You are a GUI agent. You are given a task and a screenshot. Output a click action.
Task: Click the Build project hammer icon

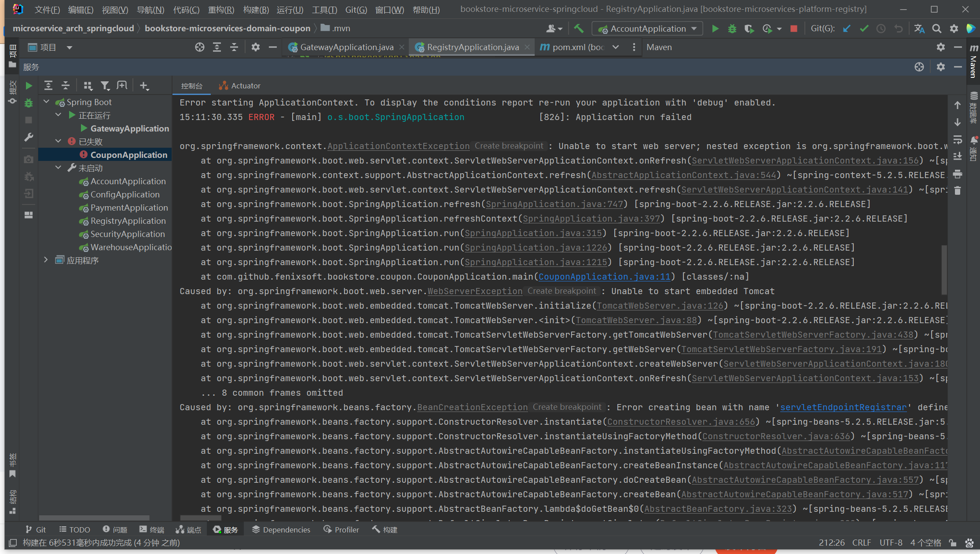point(579,29)
